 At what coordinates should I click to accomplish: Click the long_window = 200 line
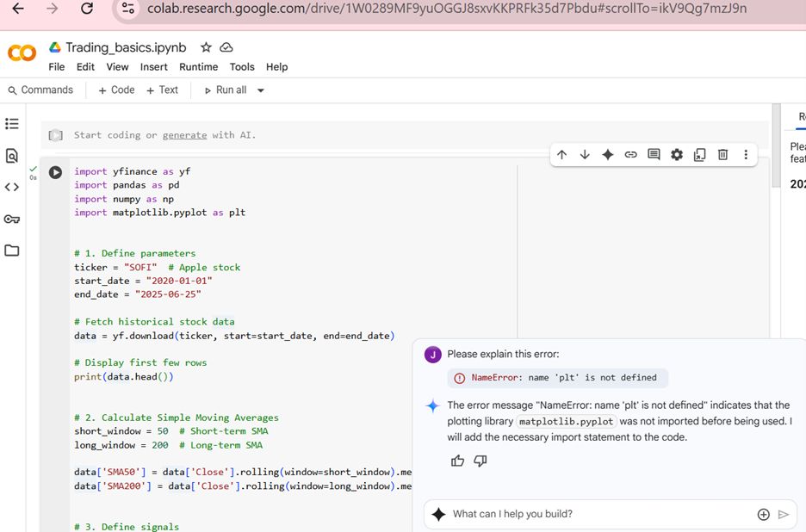[168, 445]
